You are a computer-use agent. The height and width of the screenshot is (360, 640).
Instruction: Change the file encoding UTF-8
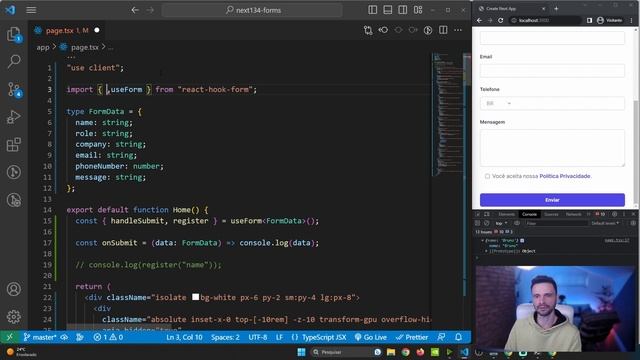tap(258, 337)
